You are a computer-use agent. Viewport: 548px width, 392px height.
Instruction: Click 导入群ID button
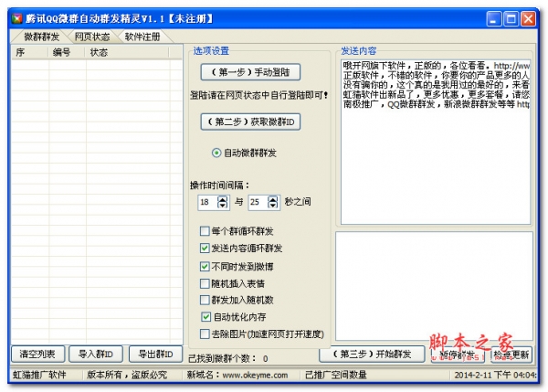(x=96, y=355)
